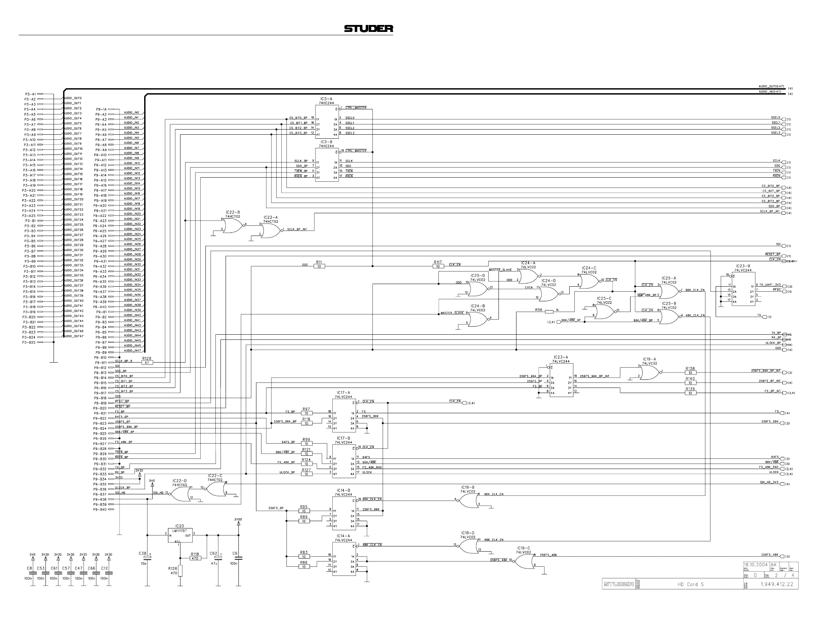Select decoupling capacitor C12

109,573
